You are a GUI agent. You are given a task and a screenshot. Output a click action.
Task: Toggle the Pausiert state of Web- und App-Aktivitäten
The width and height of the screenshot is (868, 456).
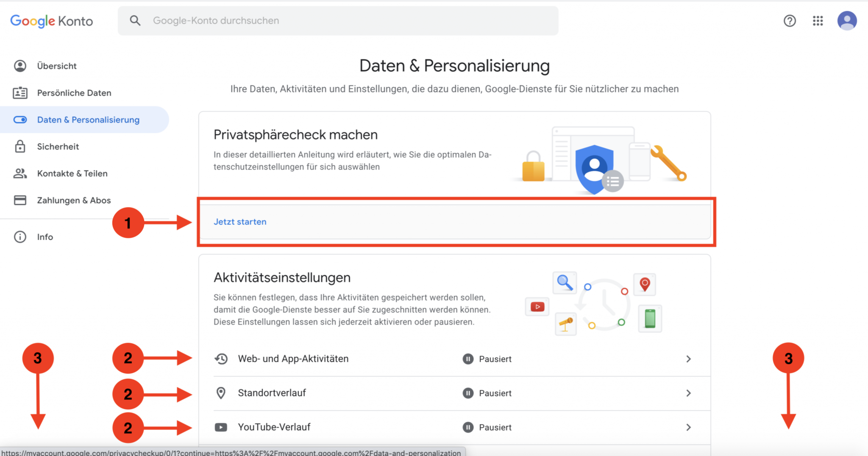tap(468, 359)
